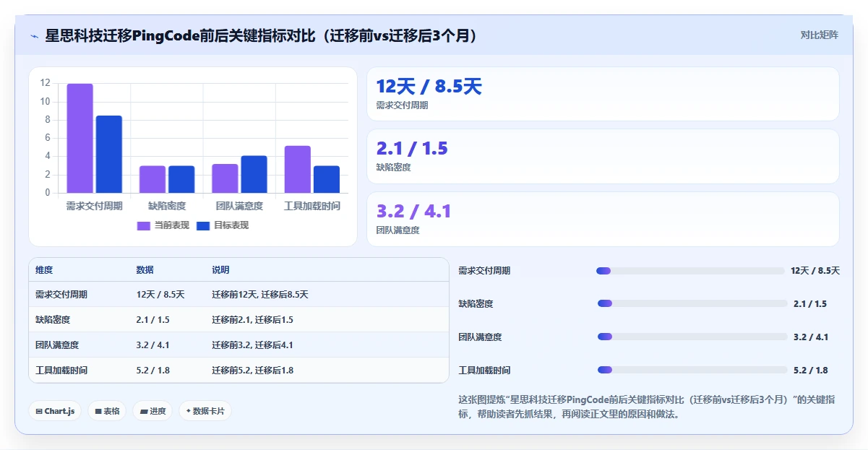The image size is (868, 450).
Task: Click the note 迁移前3.2, 迁移后4.1
Action: (252, 345)
